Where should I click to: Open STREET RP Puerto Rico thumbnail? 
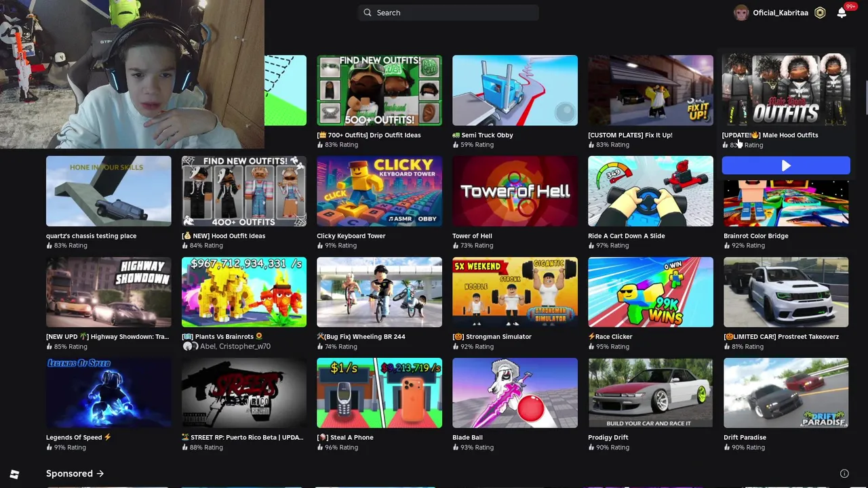[x=243, y=393]
